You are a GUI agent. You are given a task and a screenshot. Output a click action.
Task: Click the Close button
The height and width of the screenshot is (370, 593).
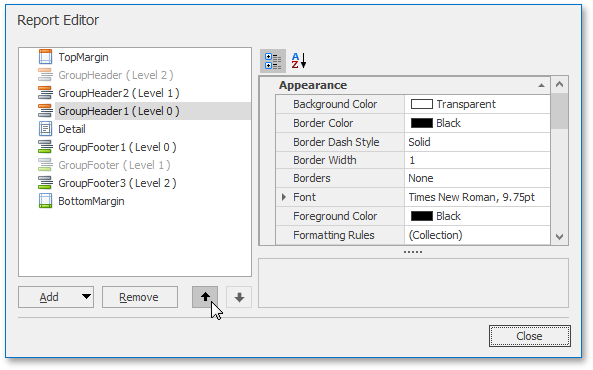coord(529,336)
